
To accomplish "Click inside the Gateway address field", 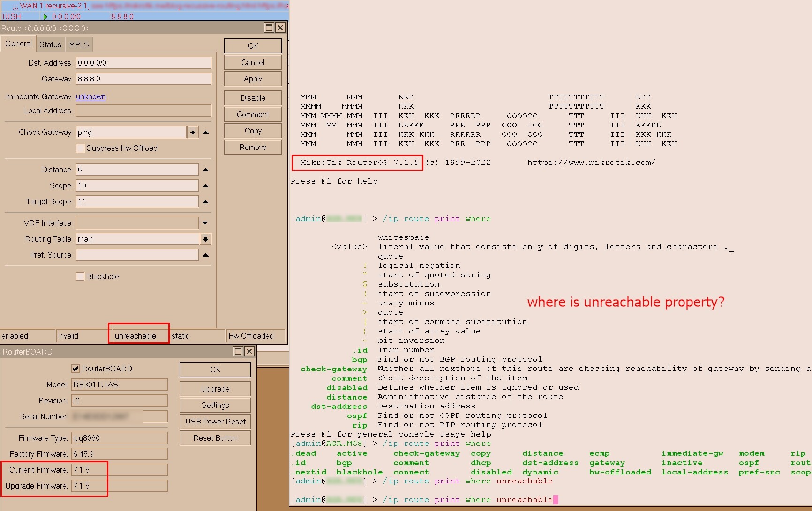I will 143,78.
